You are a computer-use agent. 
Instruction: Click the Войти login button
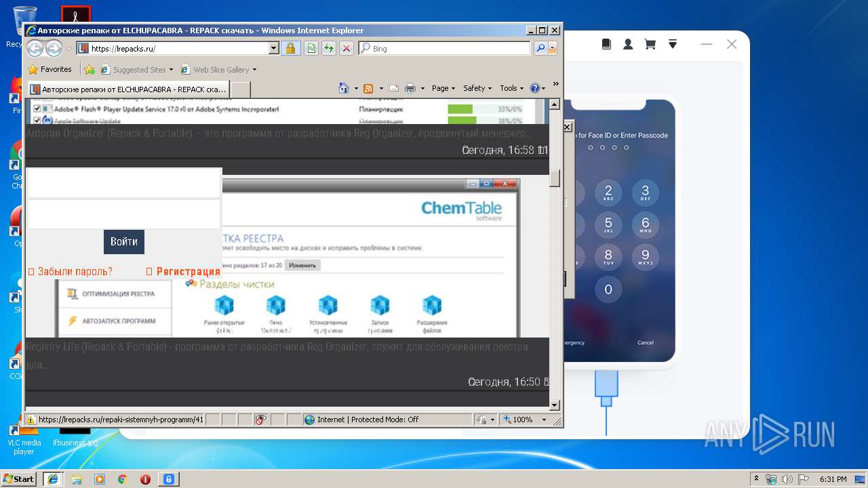coord(124,242)
